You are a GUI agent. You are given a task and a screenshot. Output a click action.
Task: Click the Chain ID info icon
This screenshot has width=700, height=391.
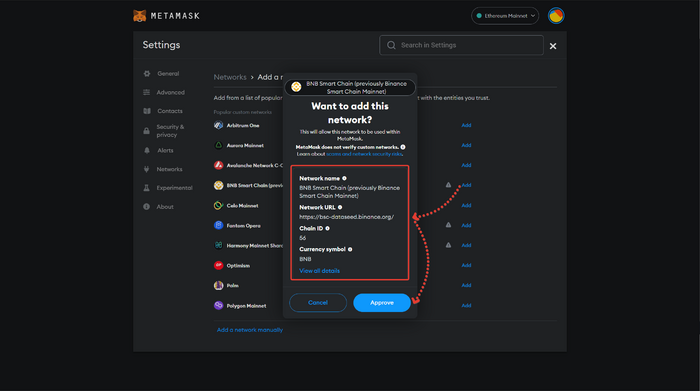pyautogui.click(x=327, y=228)
